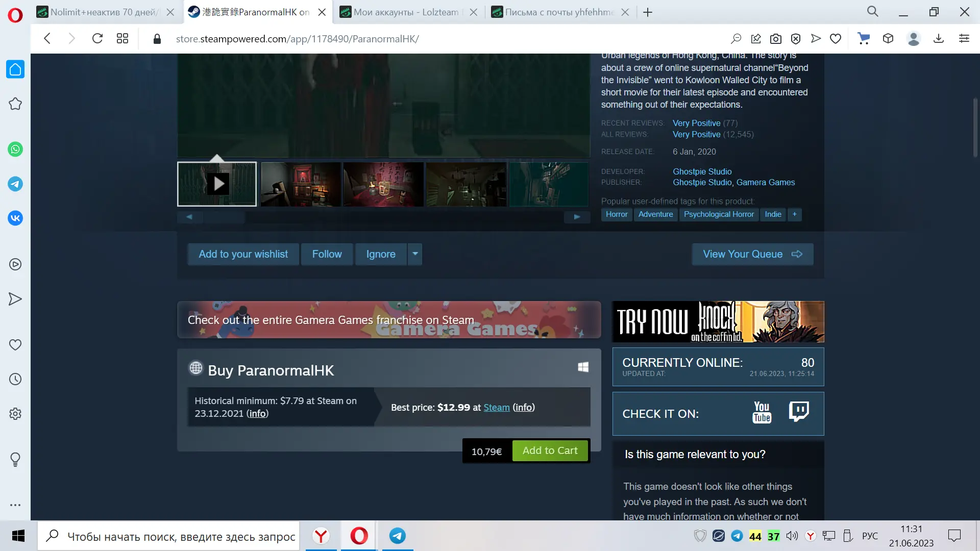Open the sidebar home icon
The width and height of the screenshot is (980, 551).
click(15, 69)
